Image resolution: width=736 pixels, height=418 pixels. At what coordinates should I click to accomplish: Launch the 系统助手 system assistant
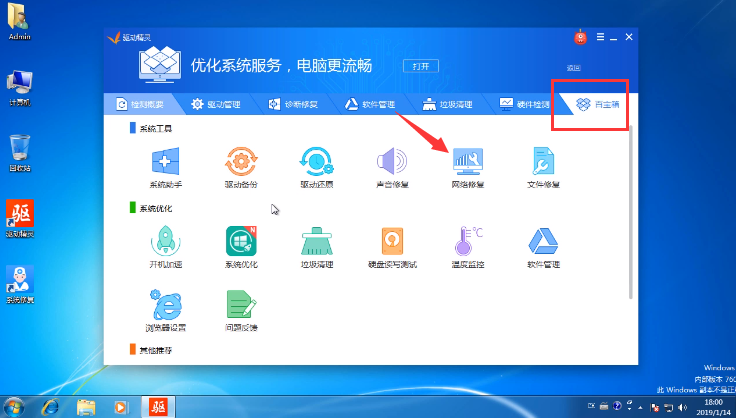[x=166, y=162]
